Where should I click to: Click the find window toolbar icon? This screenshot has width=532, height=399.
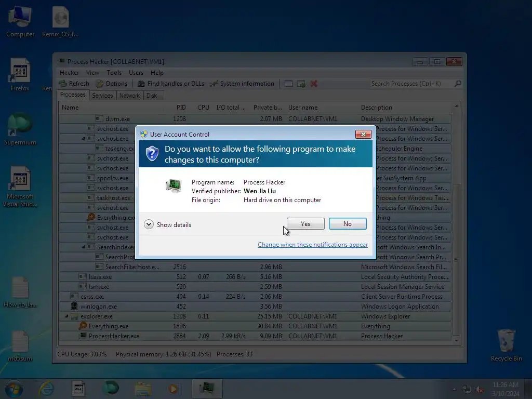[288, 84]
